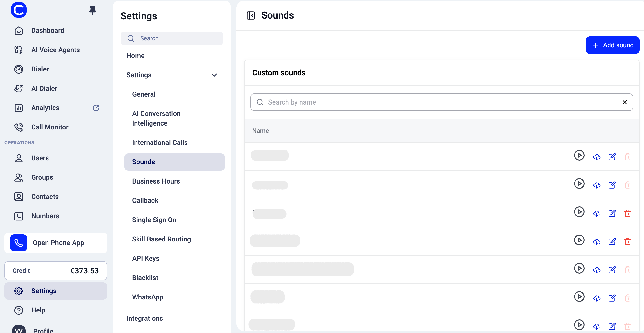Delete the fourth custom sound
The width and height of the screenshot is (644, 333).
tap(627, 242)
